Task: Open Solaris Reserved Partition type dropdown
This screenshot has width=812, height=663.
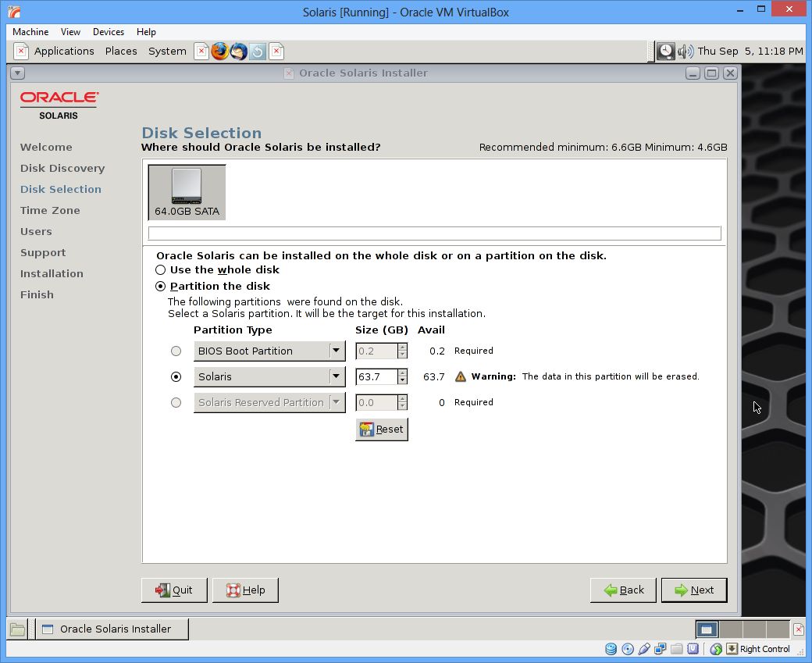Action: coord(269,402)
